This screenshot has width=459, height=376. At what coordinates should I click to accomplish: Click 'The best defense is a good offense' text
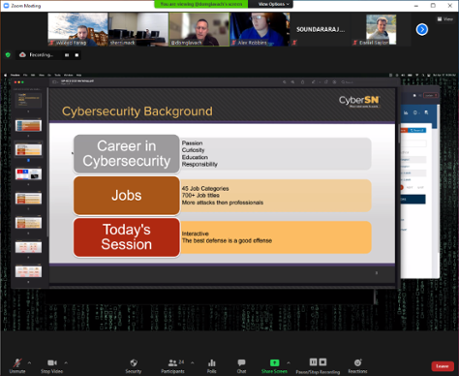click(x=227, y=241)
